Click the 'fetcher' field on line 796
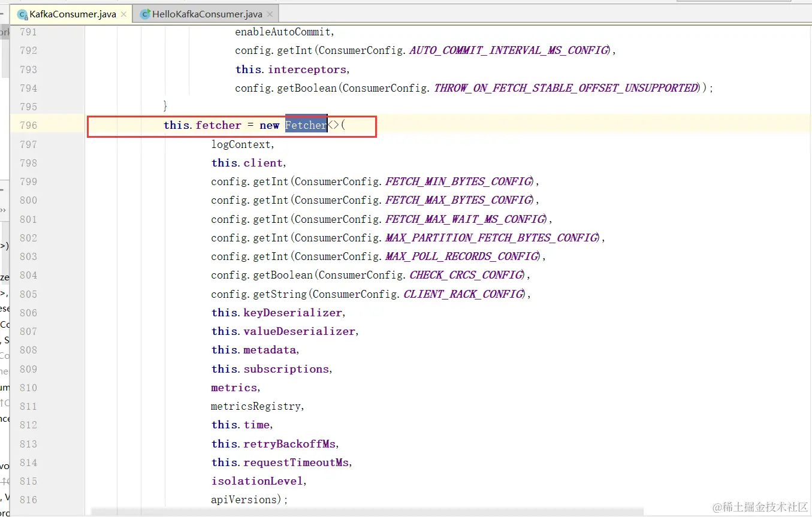This screenshot has height=517, width=812. click(x=219, y=125)
